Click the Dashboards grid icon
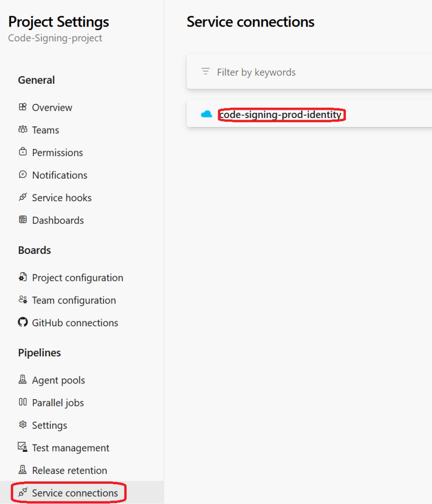This screenshot has height=504, width=432. click(23, 220)
